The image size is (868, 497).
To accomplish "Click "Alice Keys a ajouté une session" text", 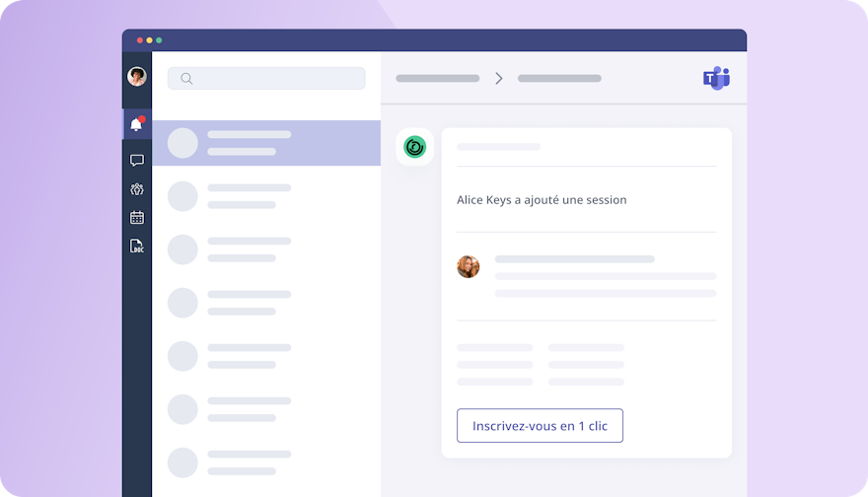I will click(542, 200).
